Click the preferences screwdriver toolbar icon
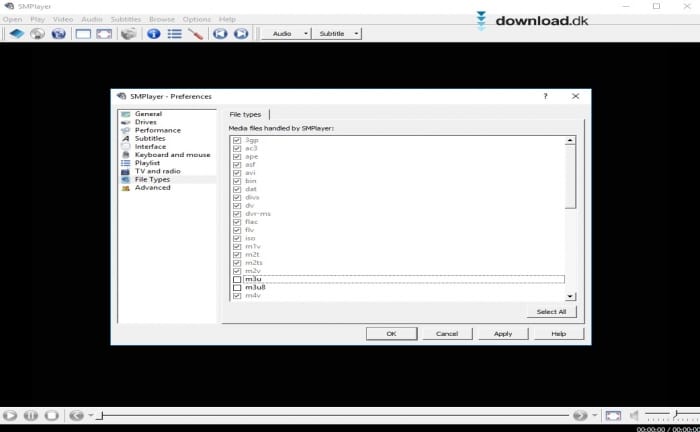 (195, 33)
